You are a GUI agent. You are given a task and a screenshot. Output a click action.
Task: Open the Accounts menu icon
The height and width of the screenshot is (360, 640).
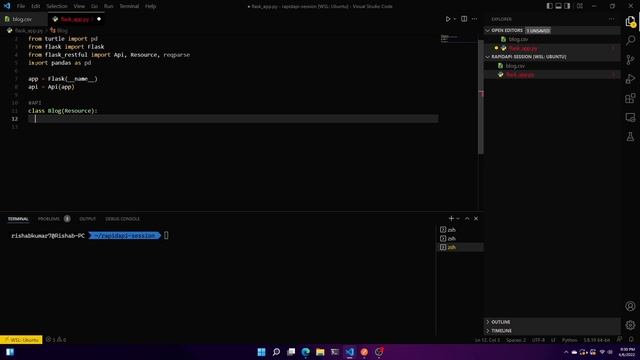pos(630,306)
